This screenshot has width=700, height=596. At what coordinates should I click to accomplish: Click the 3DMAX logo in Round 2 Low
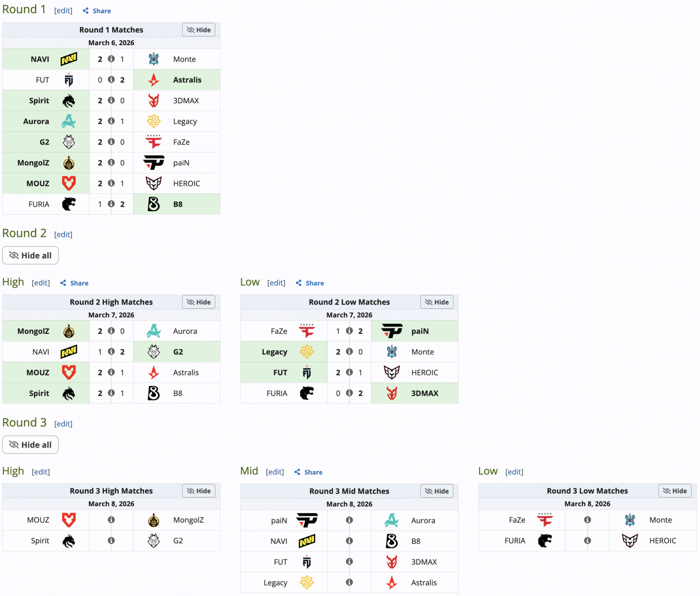tap(392, 393)
